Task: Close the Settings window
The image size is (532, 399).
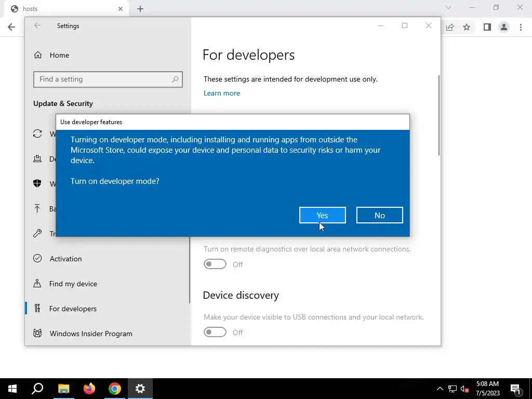Action: [429, 25]
